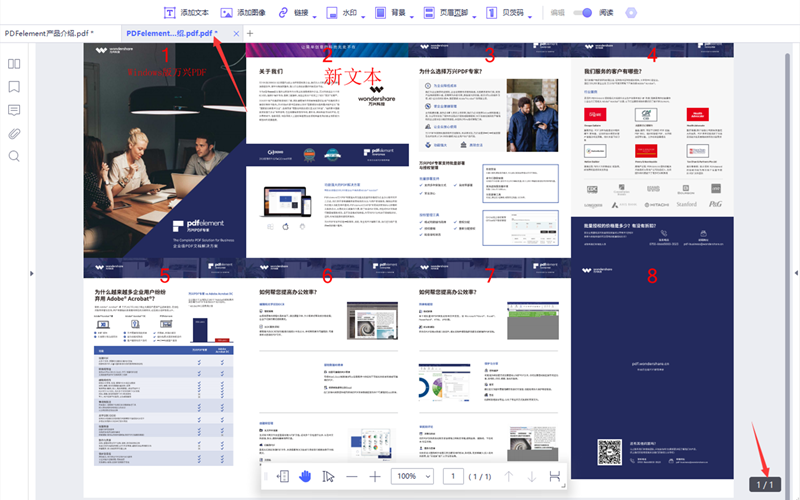Click the 添加文本 button
Image resolution: width=800 pixels, height=500 pixels.
(x=186, y=13)
